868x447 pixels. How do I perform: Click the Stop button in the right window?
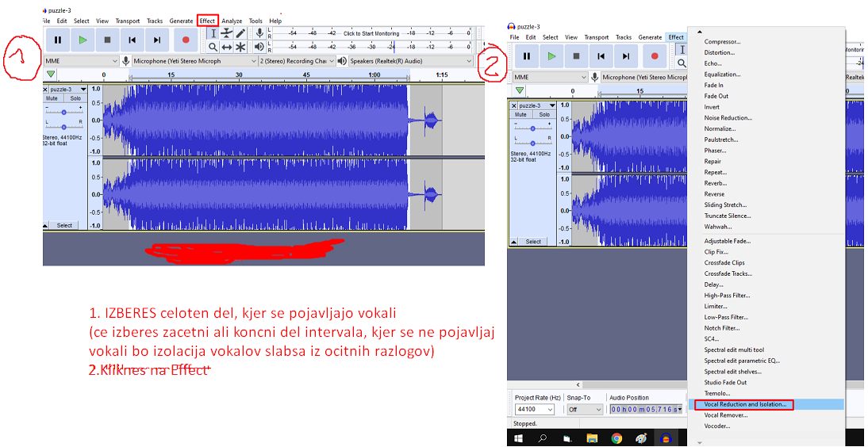coord(576,56)
